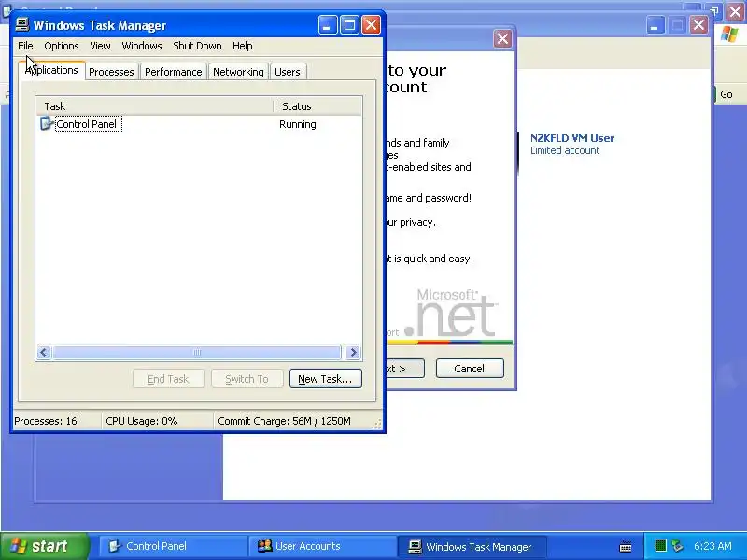This screenshot has width=747, height=560.
Task: Switch to User Accounts taskbar button
Action: [x=321, y=546]
